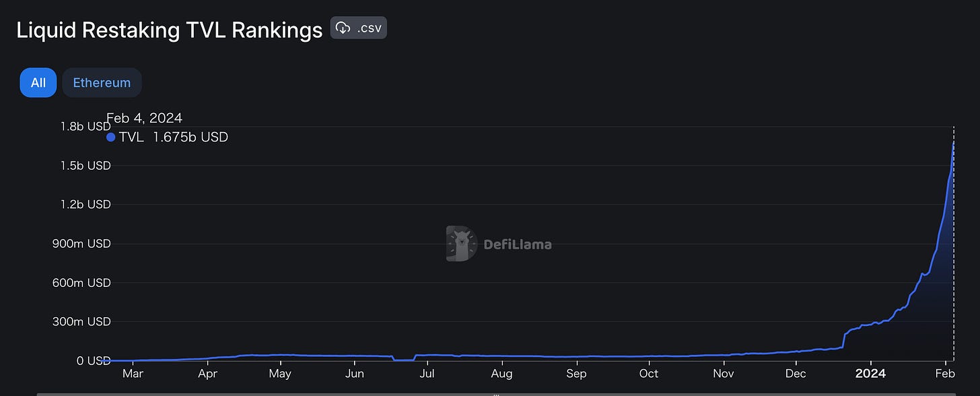Image resolution: width=980 pixels, height=396 pixels.
Task: Select the All chain filter
Action: pyautogui.click(x=38, y=83)
